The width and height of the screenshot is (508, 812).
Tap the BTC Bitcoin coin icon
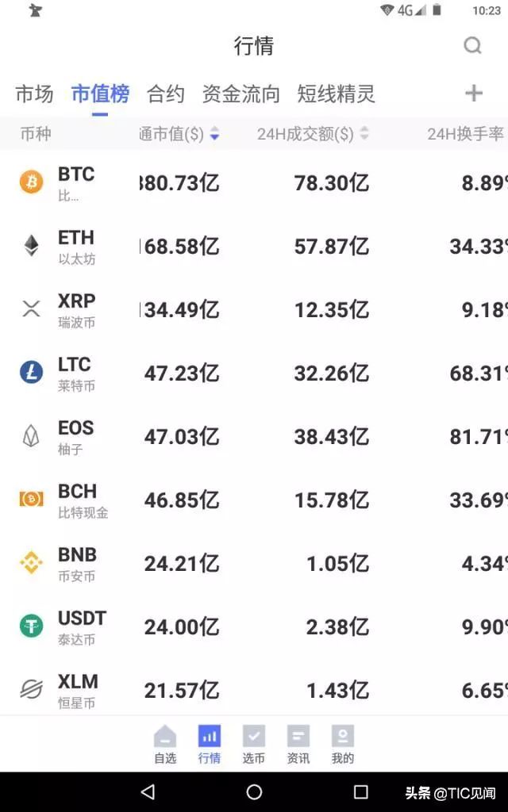pyautogui.click(x=32, y=182)
